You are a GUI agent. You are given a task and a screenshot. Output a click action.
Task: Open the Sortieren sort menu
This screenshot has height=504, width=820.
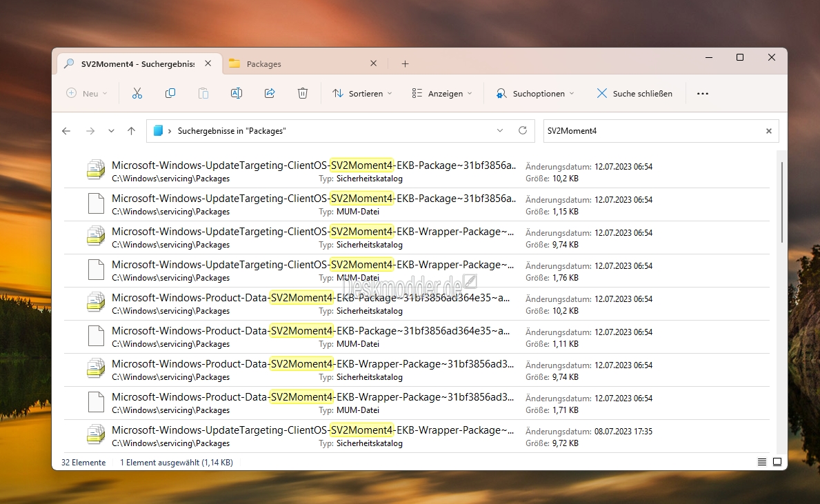tap(362, 94)
